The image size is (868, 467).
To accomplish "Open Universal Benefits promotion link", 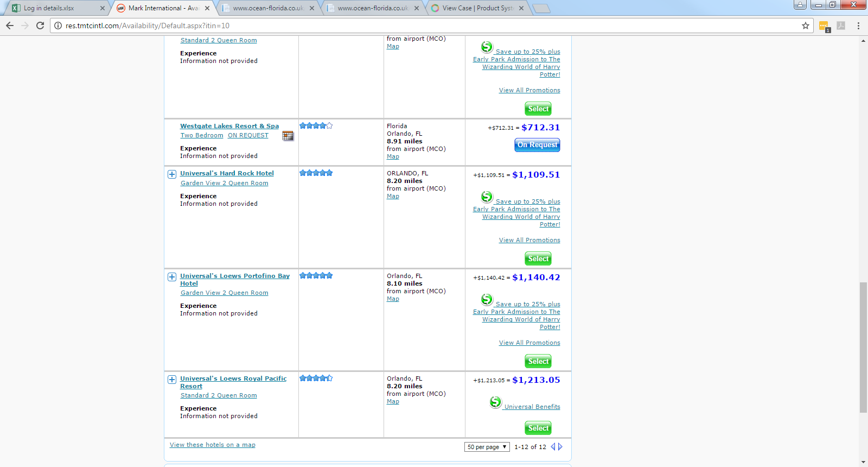I will point(532,407).
